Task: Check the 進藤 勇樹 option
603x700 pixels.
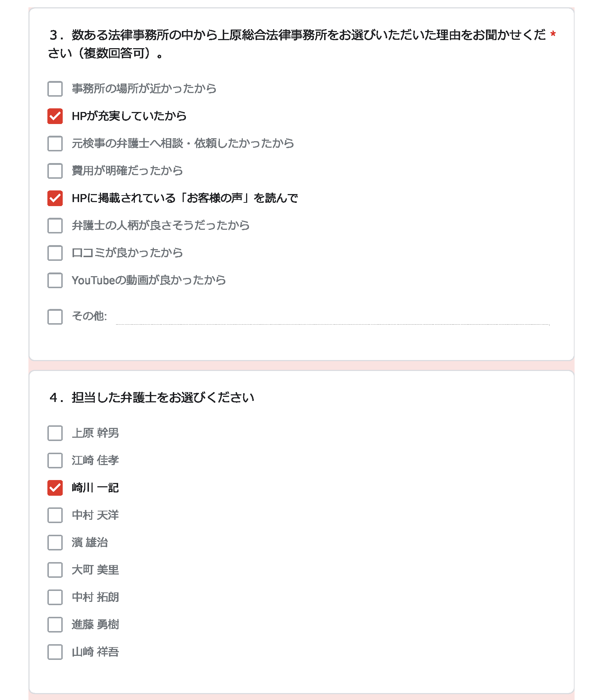Action: [x=55, y=624]
